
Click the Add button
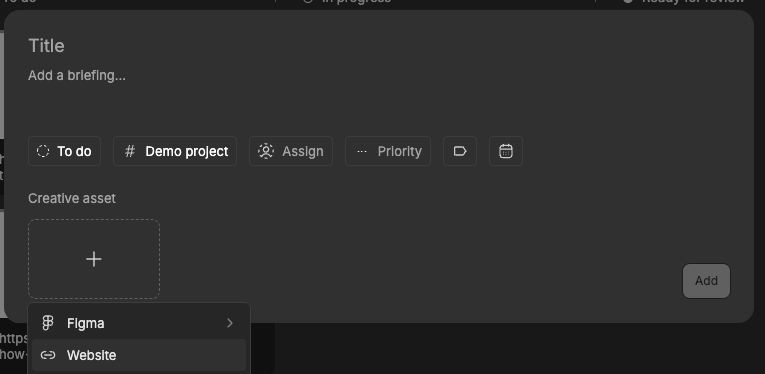706,281
